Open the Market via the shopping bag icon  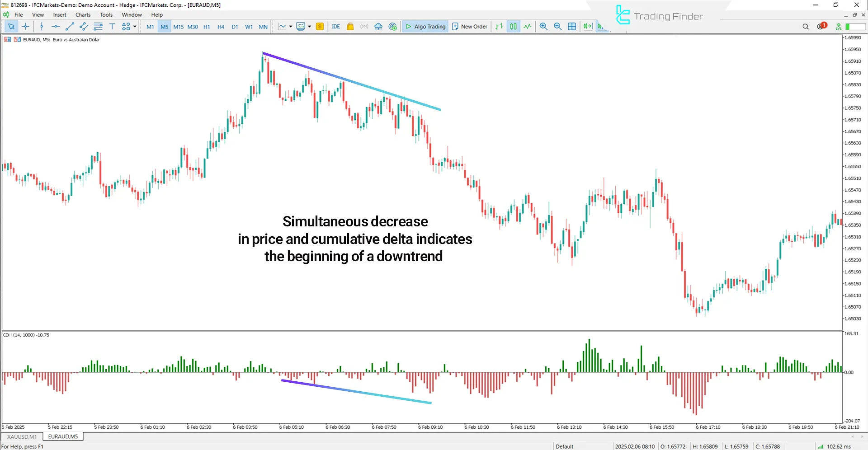click(x=350, y=26)
